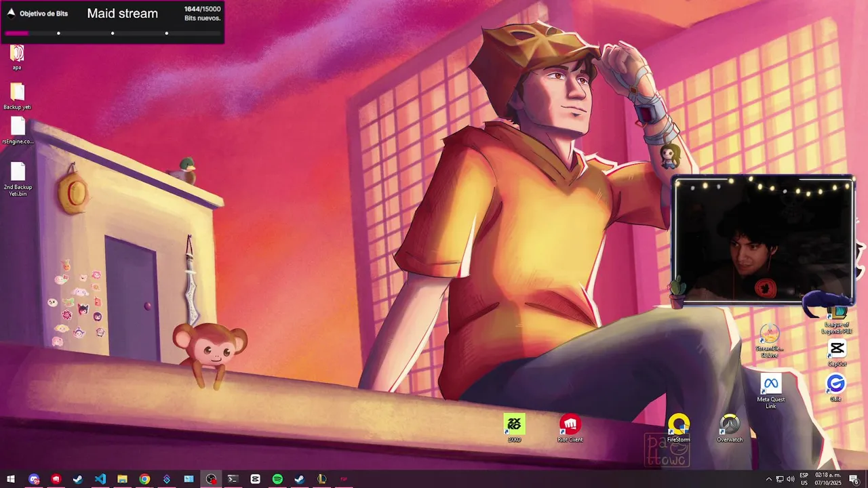Select the Backup yeti folder

(17, 96)
